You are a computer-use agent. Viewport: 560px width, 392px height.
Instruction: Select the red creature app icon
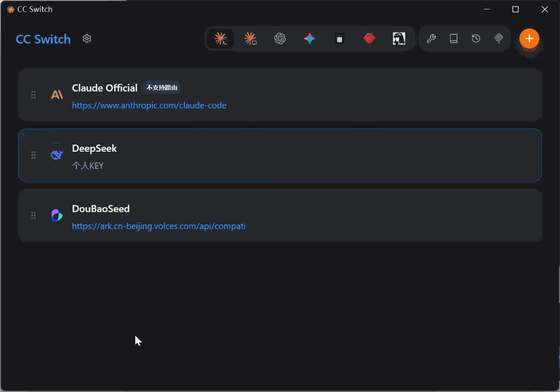369,38
